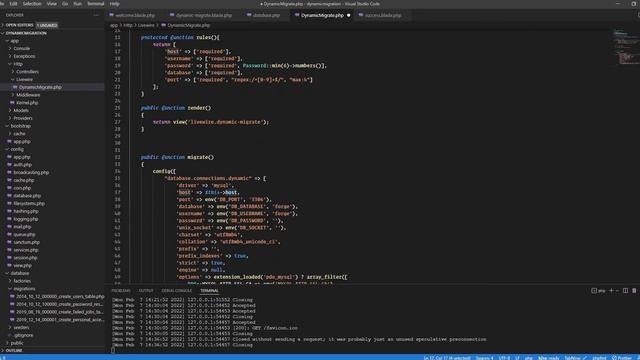Expand the OUTLINE section

point(14,351)
